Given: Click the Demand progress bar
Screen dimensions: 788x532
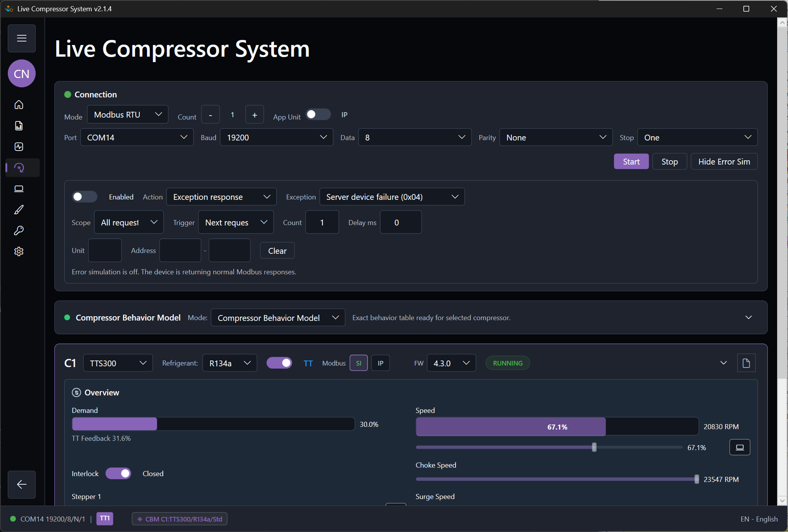Looking at the screenshot, I should (x=213, y=424).
